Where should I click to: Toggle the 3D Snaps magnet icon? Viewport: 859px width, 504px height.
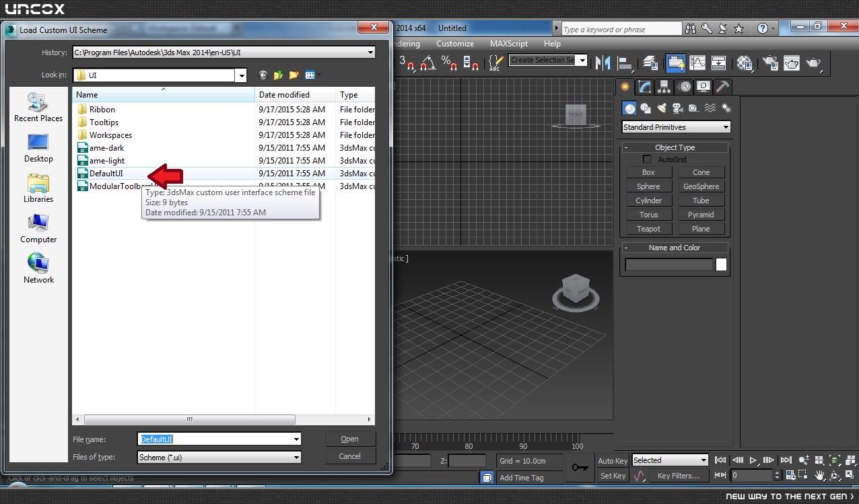[407, 63]
